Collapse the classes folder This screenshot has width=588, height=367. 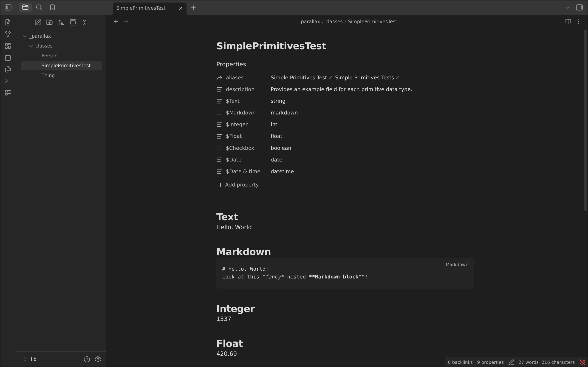[31, 46]
